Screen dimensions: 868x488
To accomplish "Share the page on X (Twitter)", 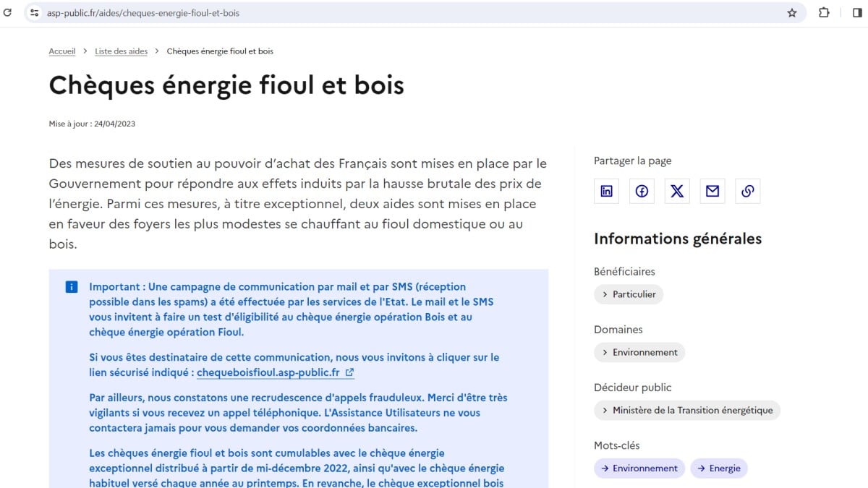I will point(677,191).
